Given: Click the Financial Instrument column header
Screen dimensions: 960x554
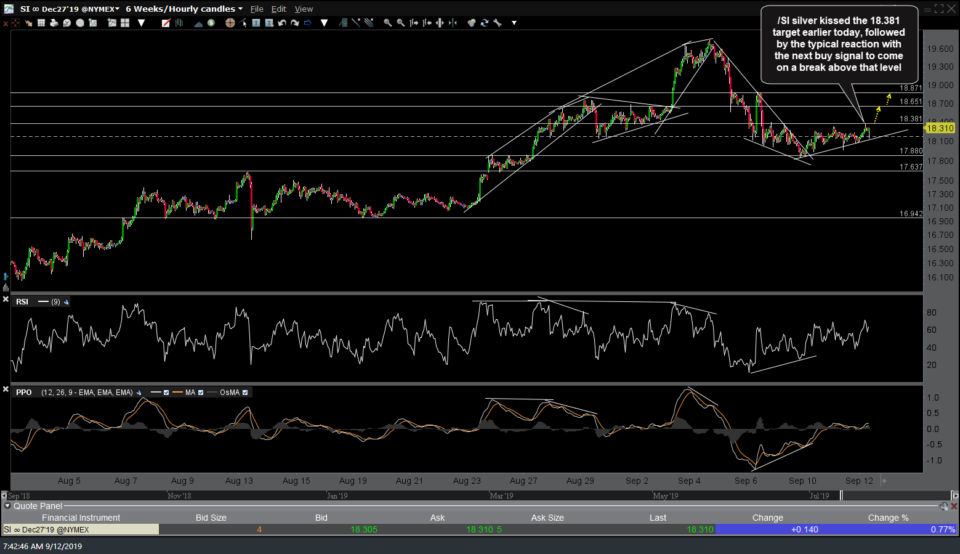Looking at the screenshot, I should [79, 518].
